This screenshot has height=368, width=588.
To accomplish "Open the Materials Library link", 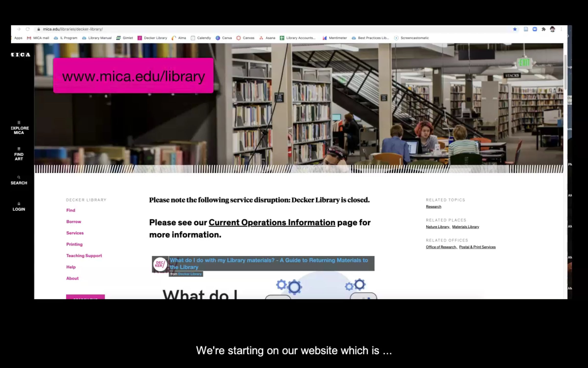I will [x=466, y=227].
